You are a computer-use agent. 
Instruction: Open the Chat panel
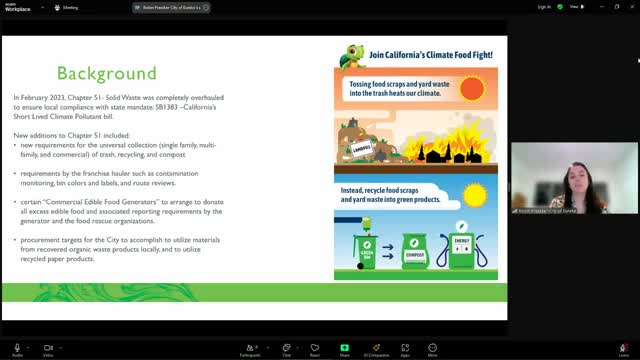pos(287,350)
